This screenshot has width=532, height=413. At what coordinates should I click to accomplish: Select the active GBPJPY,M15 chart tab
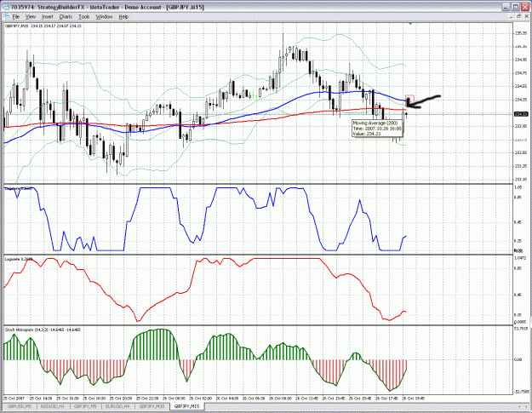coord(186,406)
